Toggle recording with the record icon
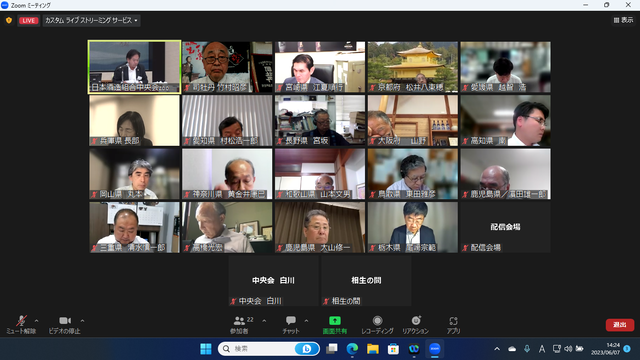The height and width of the screenshot is (360, 640). coord(378,321)
